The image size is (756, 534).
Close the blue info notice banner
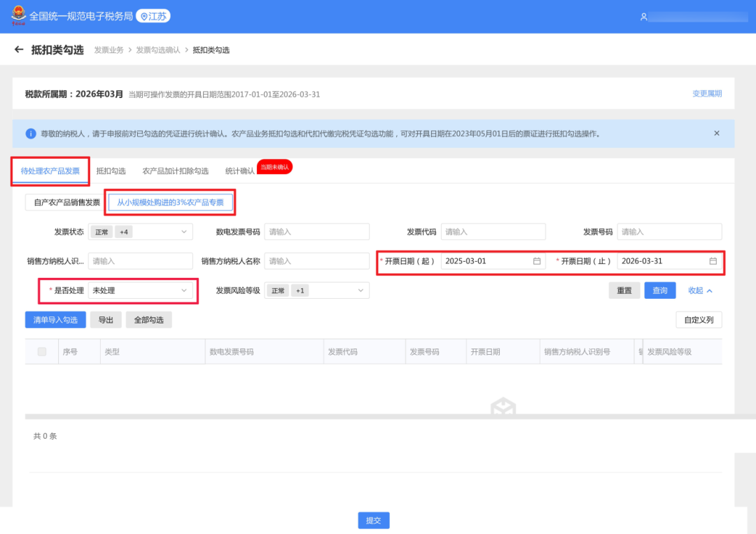tap(717, 134)
